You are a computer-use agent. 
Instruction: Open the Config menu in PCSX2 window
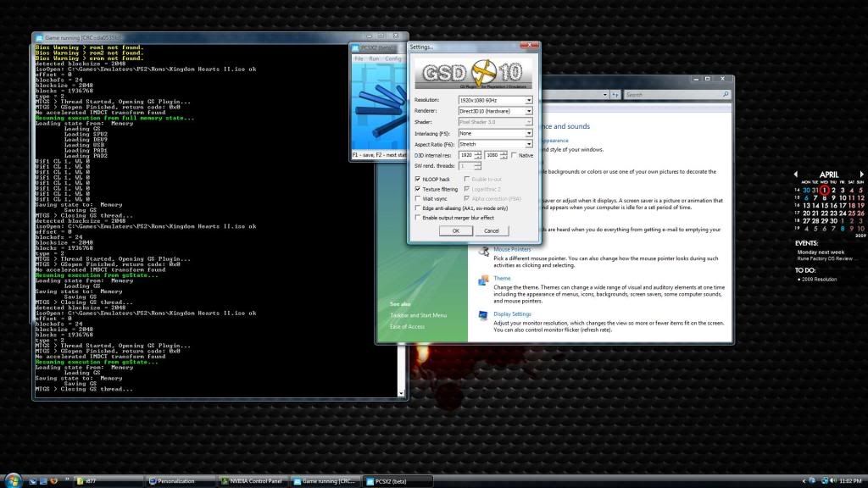click(x=392, y=58)
